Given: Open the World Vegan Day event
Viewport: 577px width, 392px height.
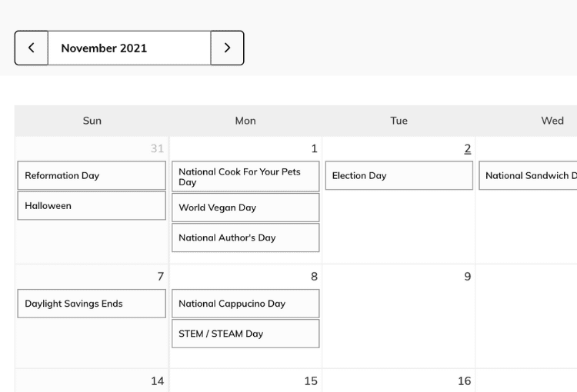Looking at the screenshot, I should 245,208.
